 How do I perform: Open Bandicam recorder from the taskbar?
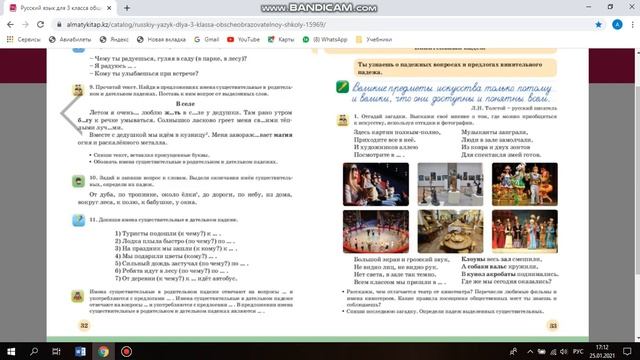(x=126, y=351)
